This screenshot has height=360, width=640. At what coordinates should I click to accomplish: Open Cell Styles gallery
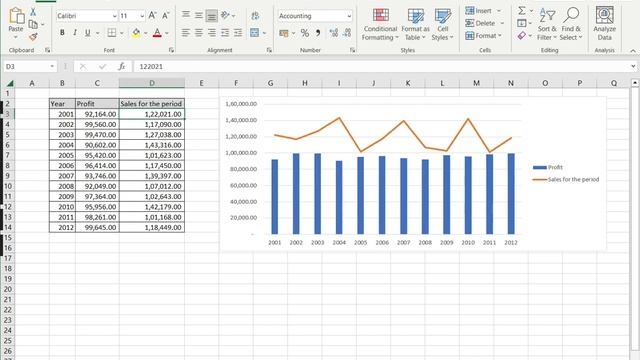442,24
